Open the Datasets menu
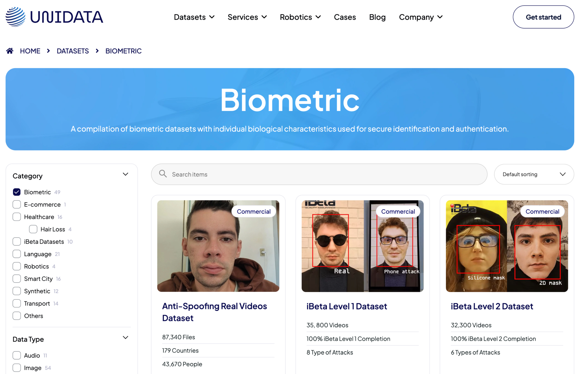588x374 pixels. (x=194, y=17)
